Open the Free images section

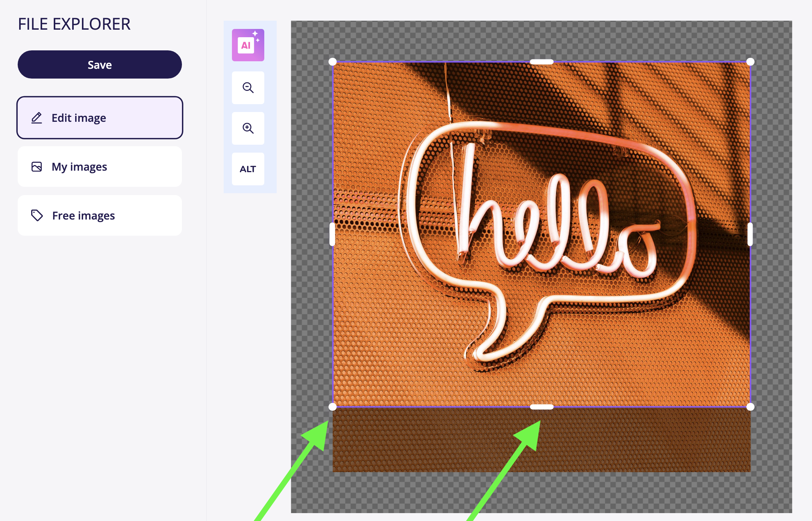100,215
